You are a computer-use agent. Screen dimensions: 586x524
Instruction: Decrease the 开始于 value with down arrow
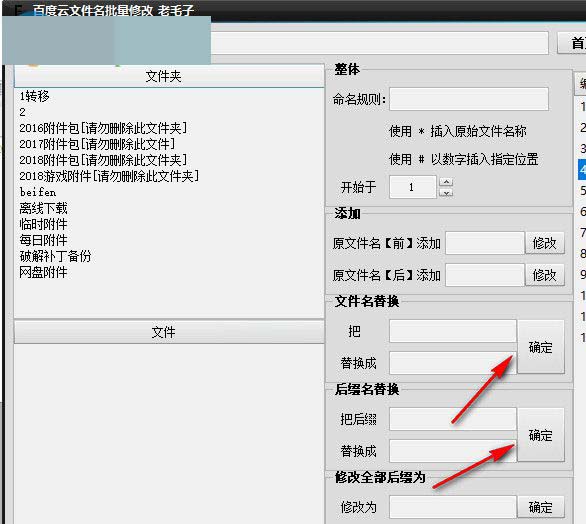pyautogui.click(x=446, y=192)
